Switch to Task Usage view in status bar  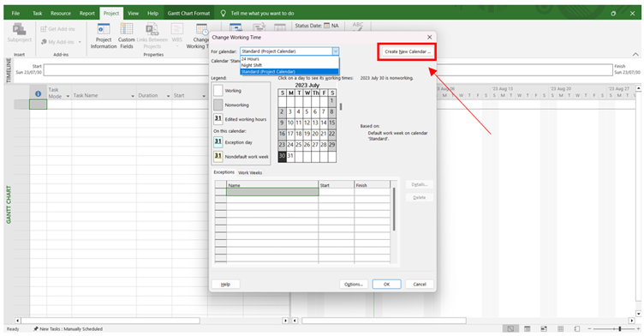click(528, 328)
